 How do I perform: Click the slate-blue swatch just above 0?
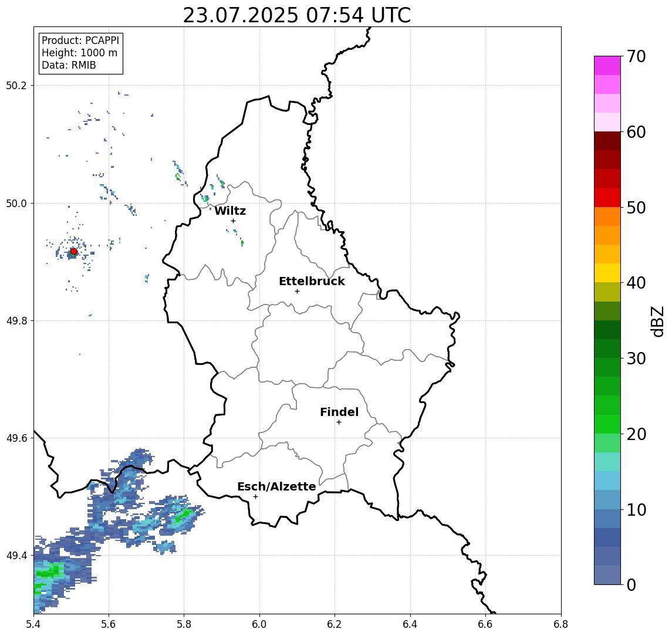click(x=607, y=575)
